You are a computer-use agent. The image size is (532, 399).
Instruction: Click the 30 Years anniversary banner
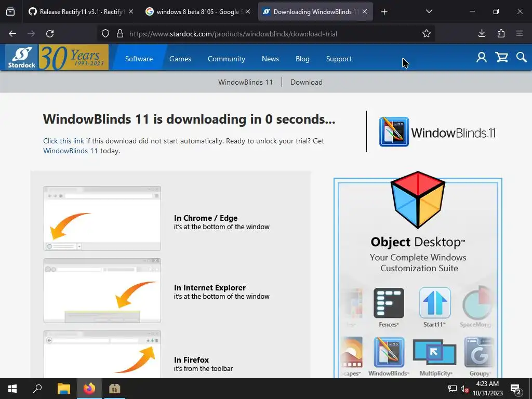[74, 57]
